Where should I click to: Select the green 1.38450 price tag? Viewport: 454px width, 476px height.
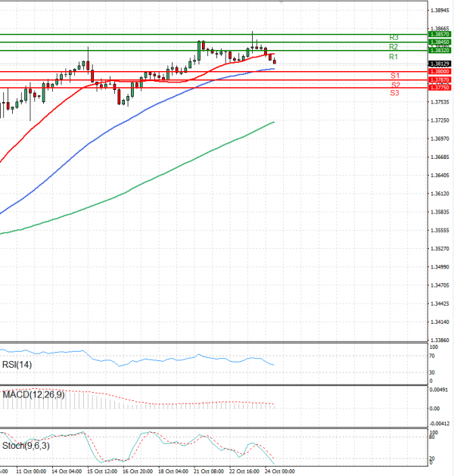pyautogui.click(x=440, y=42)
